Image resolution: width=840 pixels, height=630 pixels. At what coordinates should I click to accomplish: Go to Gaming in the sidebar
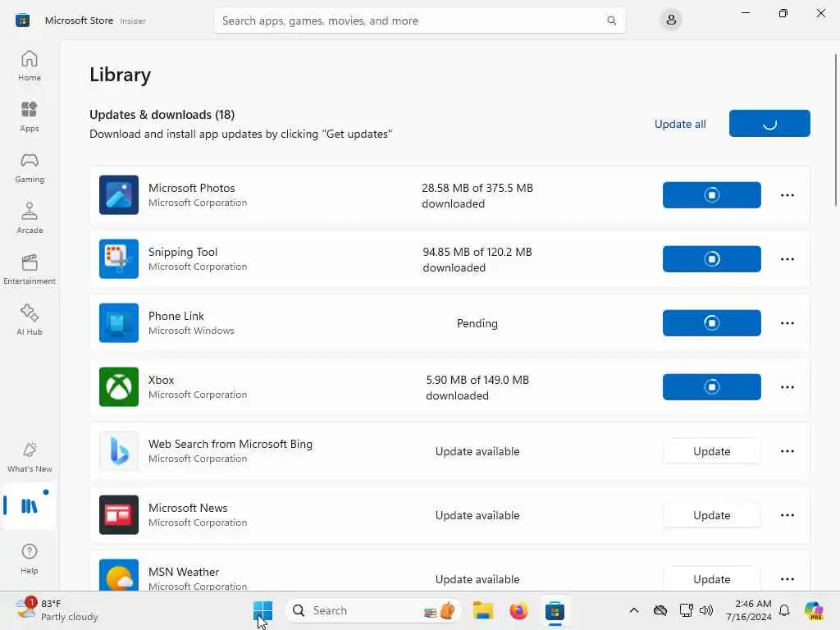point(30,167)
